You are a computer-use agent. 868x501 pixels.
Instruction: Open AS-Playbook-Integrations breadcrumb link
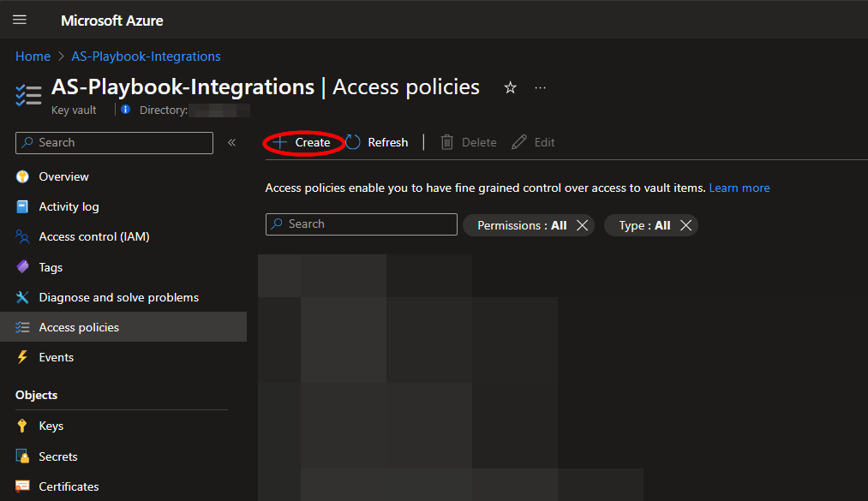tap(146, 57)
